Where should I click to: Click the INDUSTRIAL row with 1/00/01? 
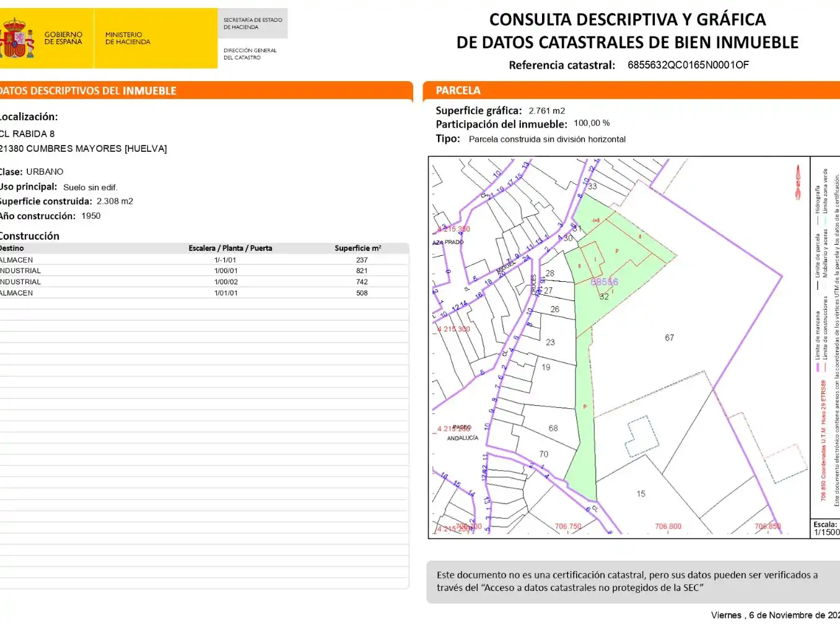204,271
